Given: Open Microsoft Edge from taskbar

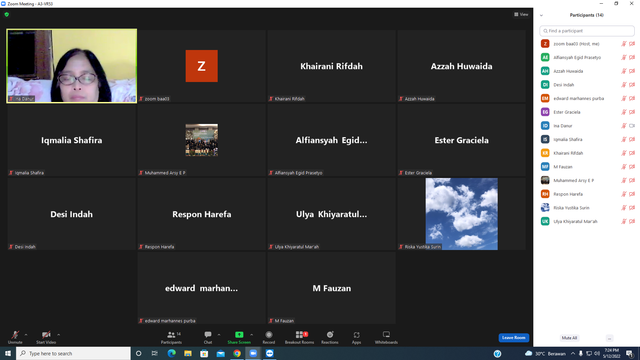Looking at the screenshot, I should (171, 353).
